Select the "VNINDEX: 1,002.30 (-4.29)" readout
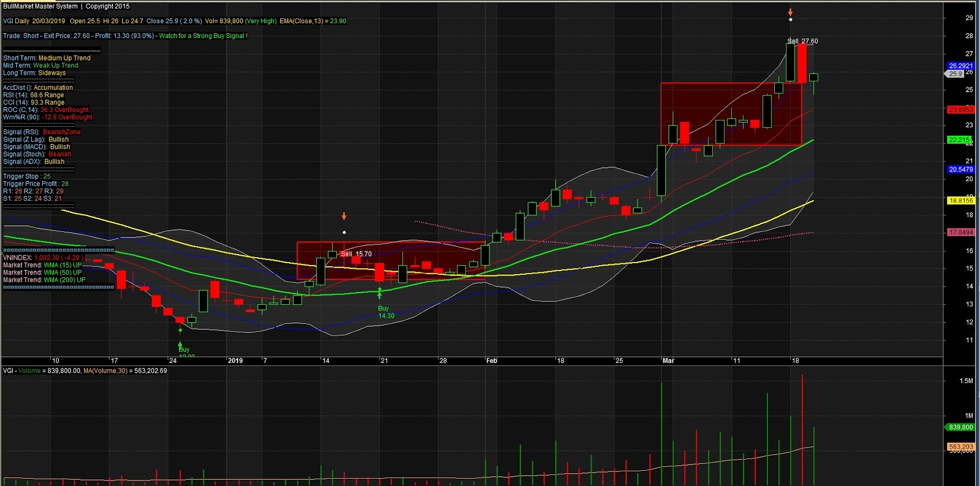The height and width of the screenshot is (486, 980). point(43,258)
